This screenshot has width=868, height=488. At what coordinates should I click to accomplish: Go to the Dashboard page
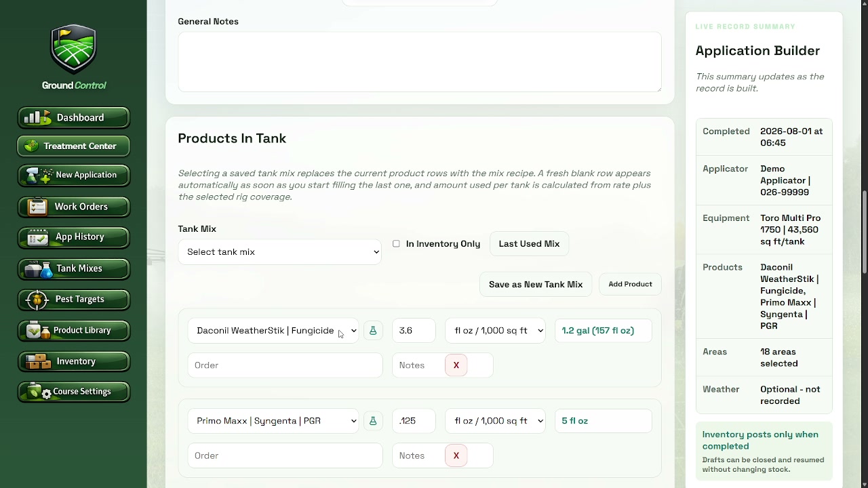click(x=73, y=118)
